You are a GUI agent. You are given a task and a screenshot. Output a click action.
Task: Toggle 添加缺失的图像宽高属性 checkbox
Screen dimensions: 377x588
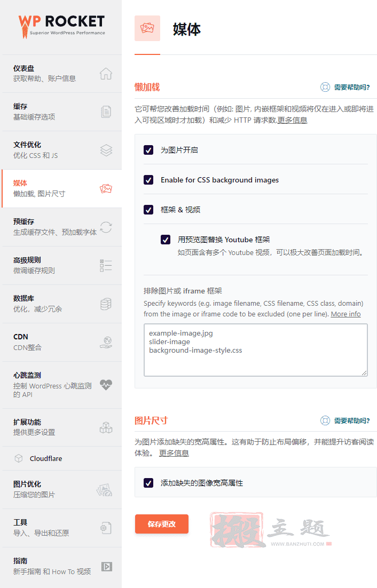pyautogui.click(x=148, y=483)
